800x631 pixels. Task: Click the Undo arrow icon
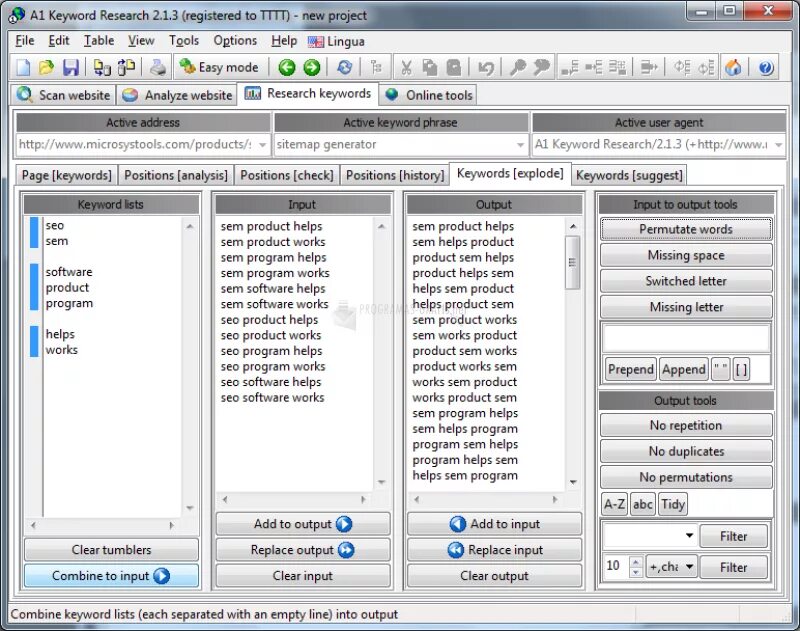pos(486,67)
